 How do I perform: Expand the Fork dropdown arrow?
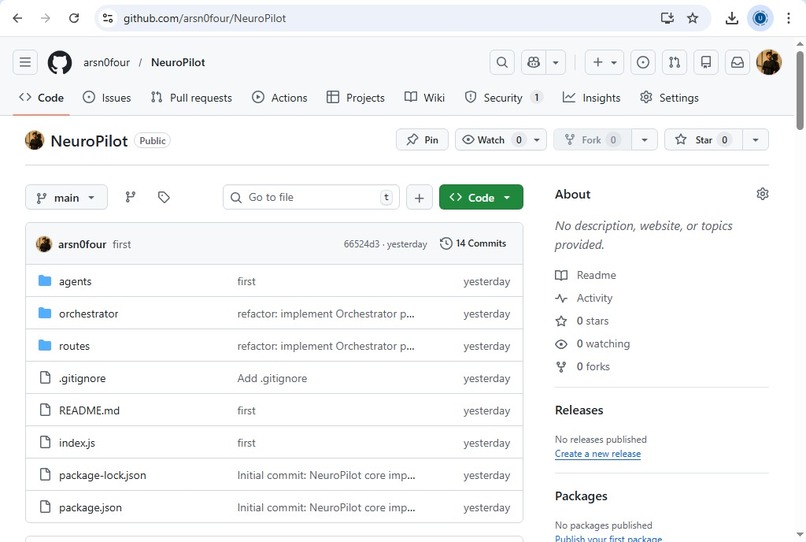click(x=645, y=140)
